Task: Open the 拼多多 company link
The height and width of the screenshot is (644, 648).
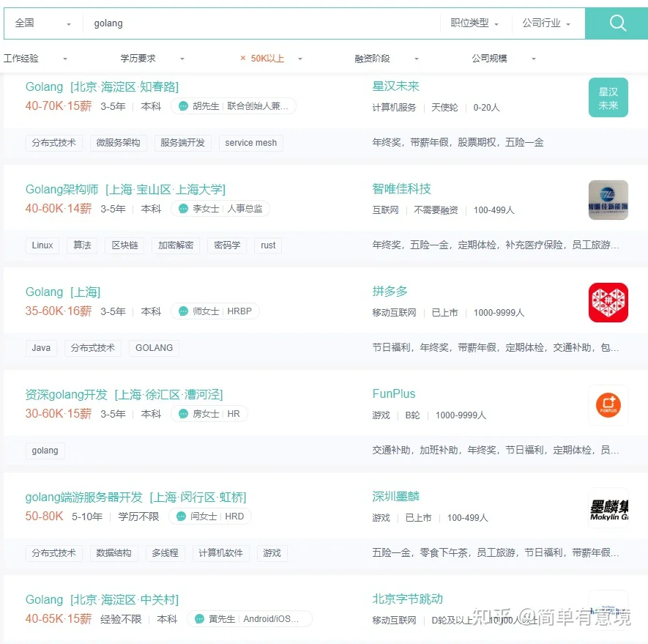Action: coord(390,291)
